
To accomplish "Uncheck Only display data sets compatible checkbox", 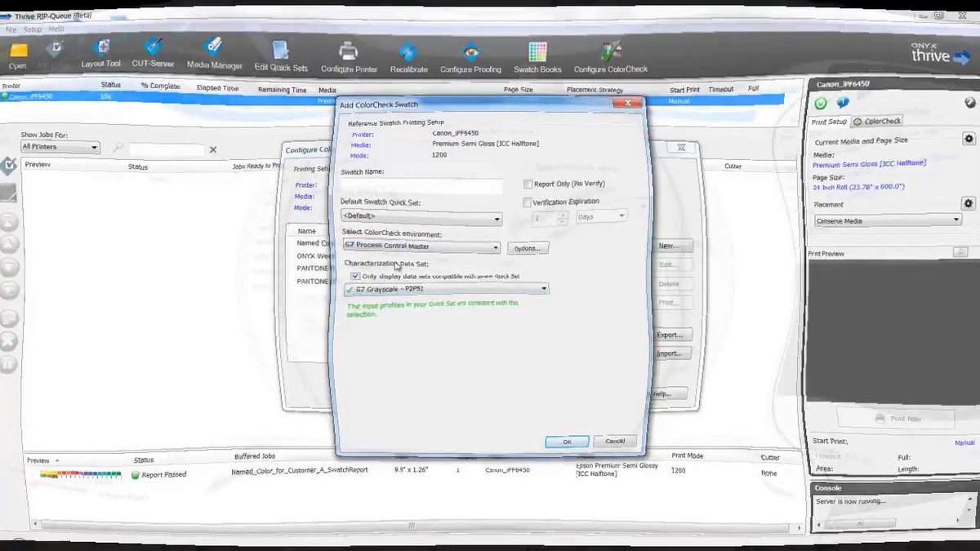I will point(354,277).
